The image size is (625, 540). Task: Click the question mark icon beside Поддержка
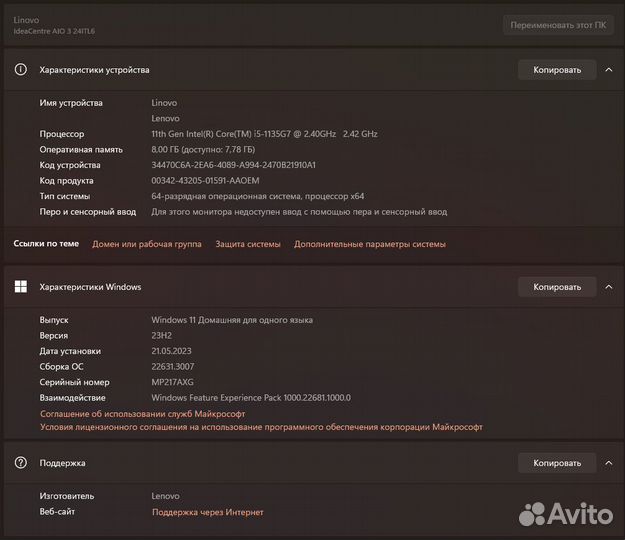pyautogui.click(x=21, y=463)
